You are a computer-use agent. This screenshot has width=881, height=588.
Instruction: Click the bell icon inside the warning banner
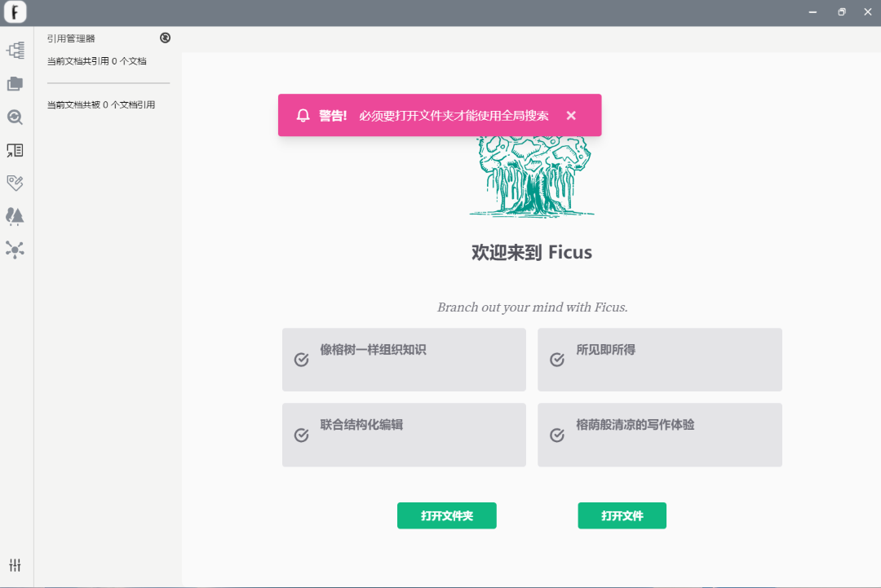tap(303, 115)
